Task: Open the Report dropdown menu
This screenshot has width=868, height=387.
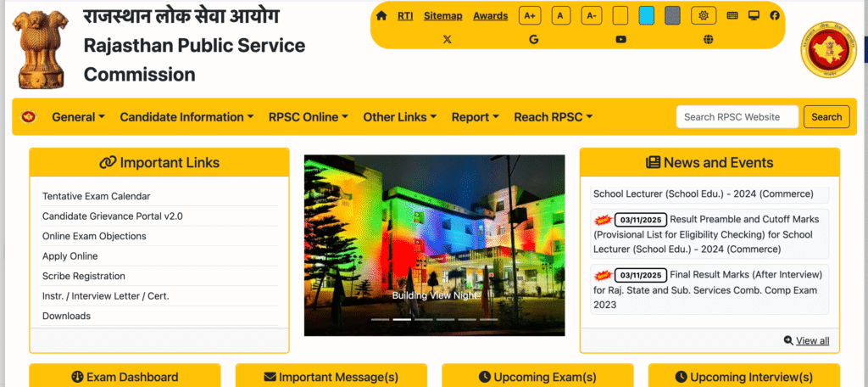Action: [x=476, y=117]
